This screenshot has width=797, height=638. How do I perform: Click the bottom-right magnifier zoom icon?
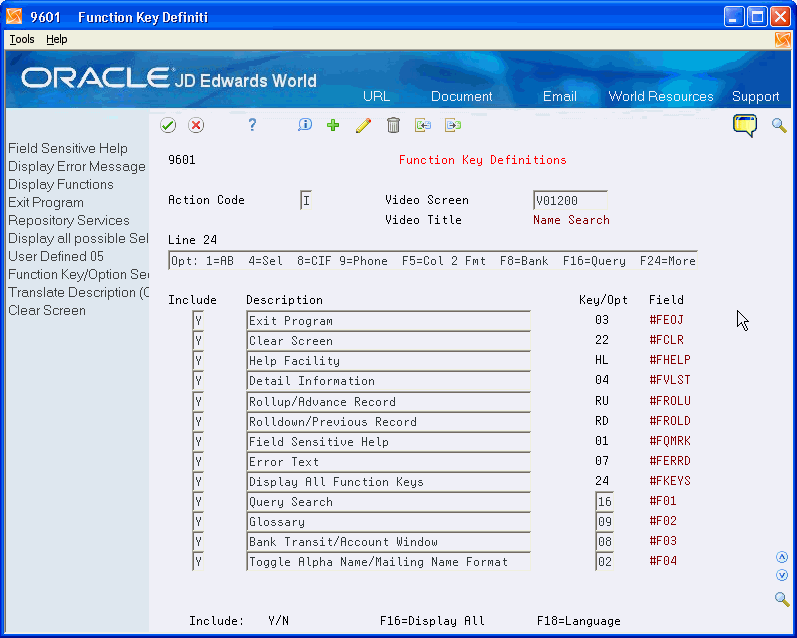click(x=782, y=599)
